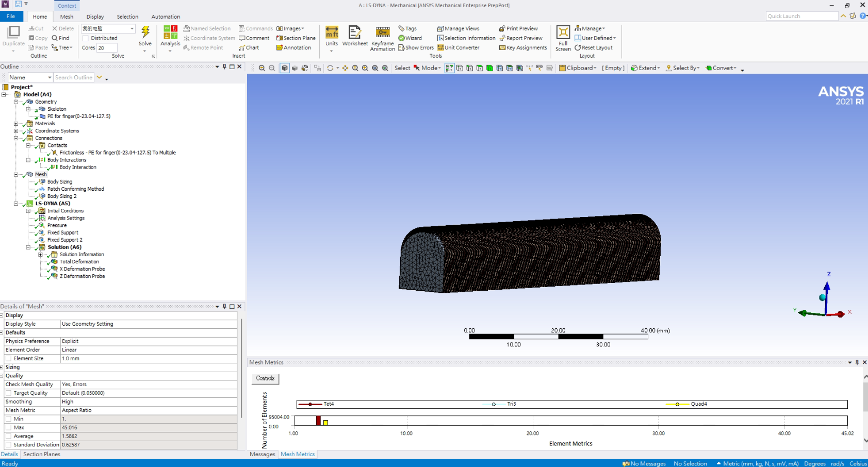
Task: Open the Select By dropdown
Action: coord(683,68)
